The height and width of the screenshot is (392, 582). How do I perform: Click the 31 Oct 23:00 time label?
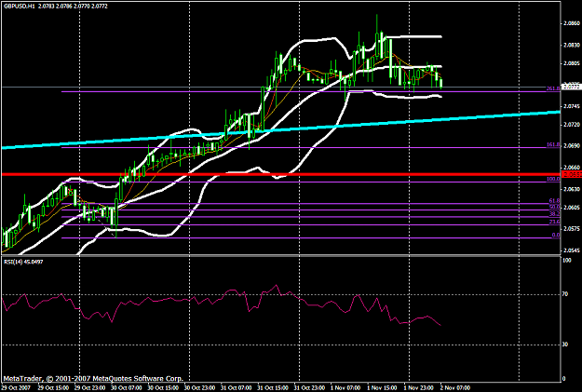[309, 388]
